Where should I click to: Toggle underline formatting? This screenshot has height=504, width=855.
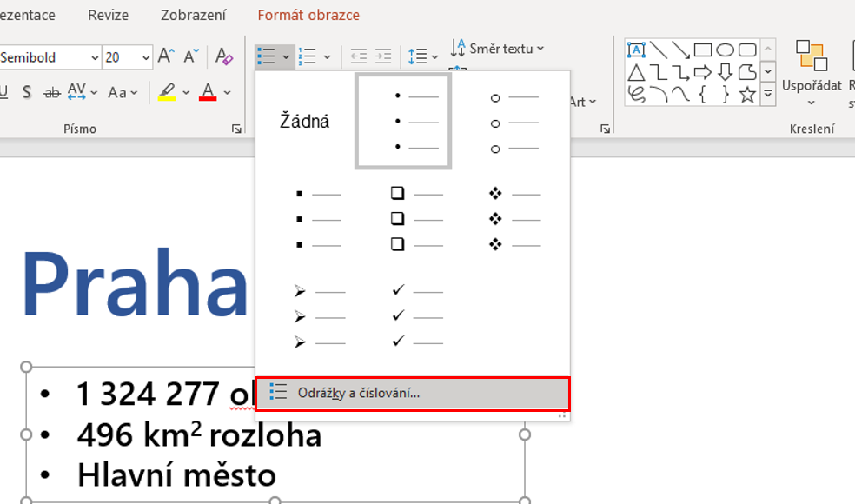click(x=3, y=91)
